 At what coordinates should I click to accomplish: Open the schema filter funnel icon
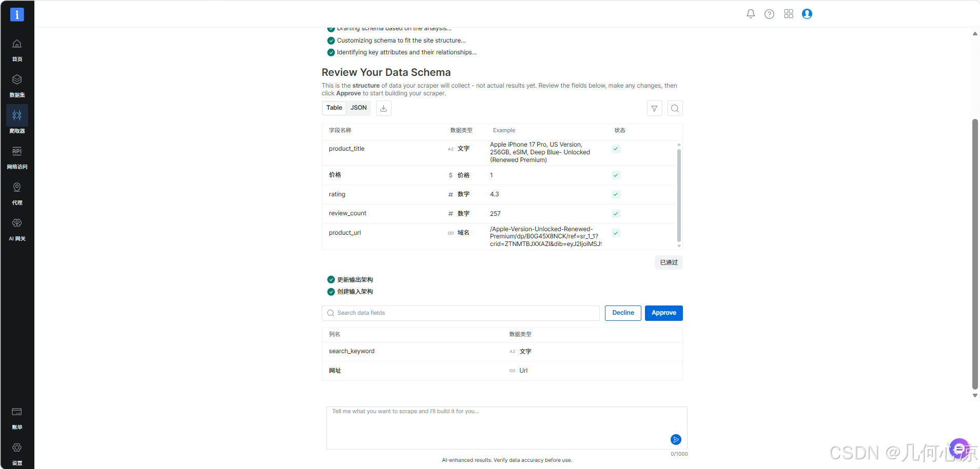[655, 108]
